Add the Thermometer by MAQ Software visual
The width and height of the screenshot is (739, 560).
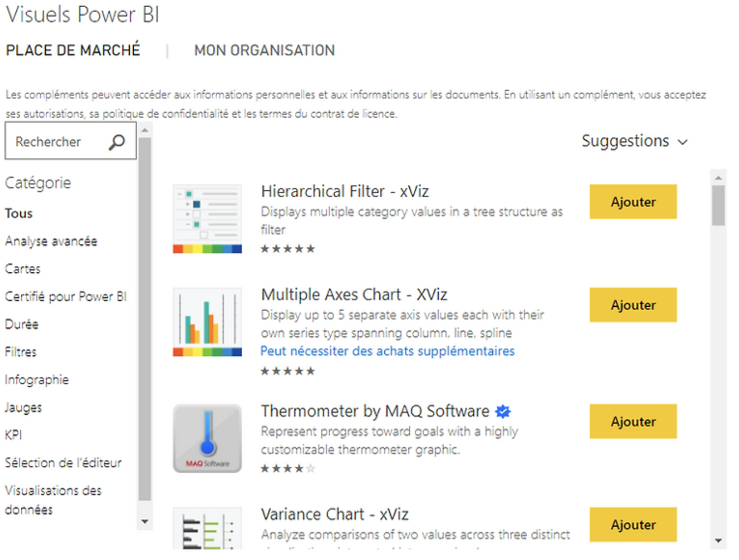click(x=633, y=421)
